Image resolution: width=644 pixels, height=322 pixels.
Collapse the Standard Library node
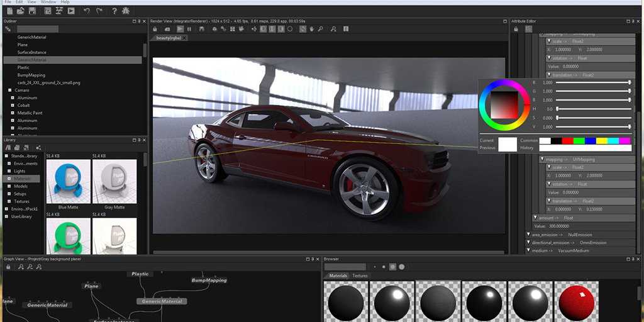point(6,156)
